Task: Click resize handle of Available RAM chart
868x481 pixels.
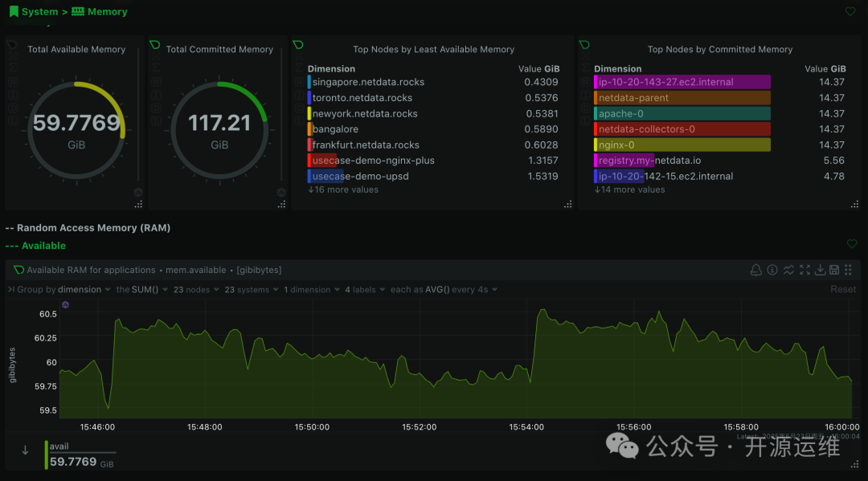Action: point(854,464)
